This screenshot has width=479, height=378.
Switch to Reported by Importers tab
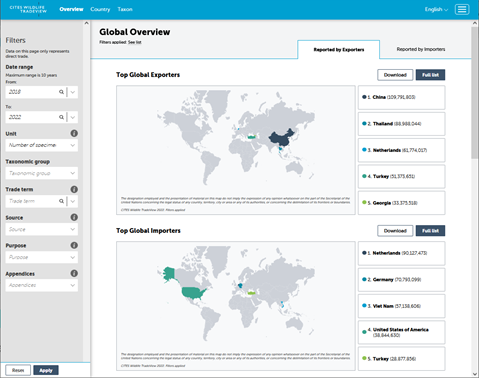(421, 49)
